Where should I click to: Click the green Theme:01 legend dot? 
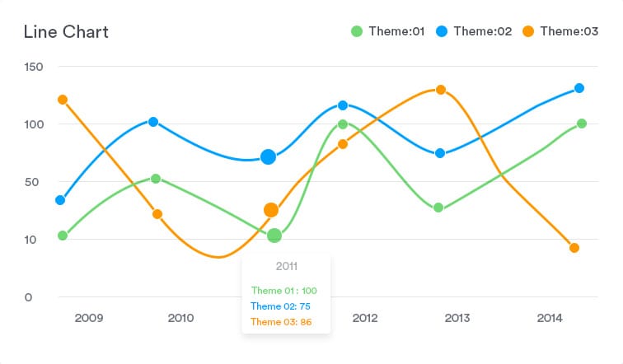coord(357,31)
